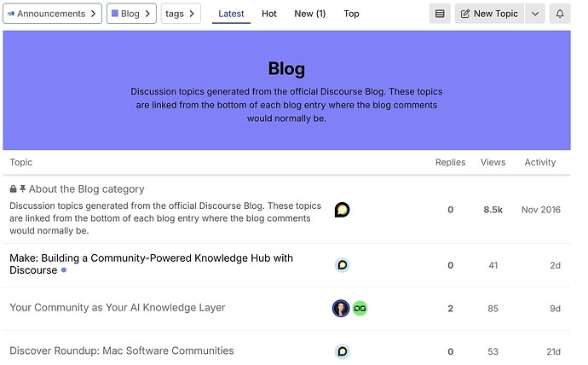Open Make: Building a Community-Powered Knowledge Hub topic

[x=151, y=264]
